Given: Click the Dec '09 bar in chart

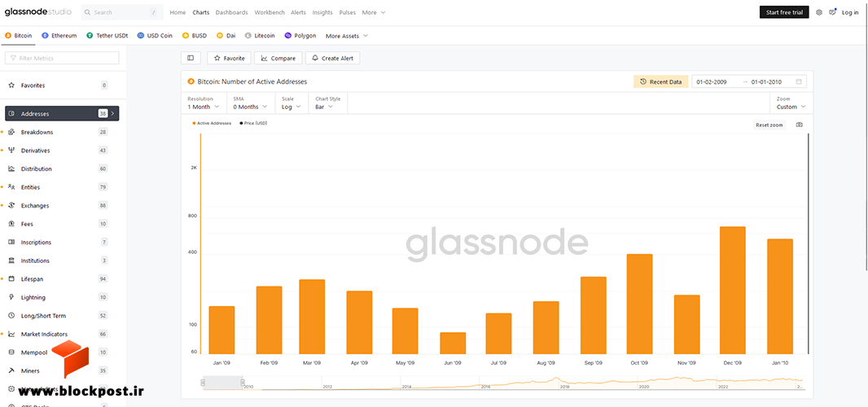Looking at the screenshot, I should [x=732, y=290].
